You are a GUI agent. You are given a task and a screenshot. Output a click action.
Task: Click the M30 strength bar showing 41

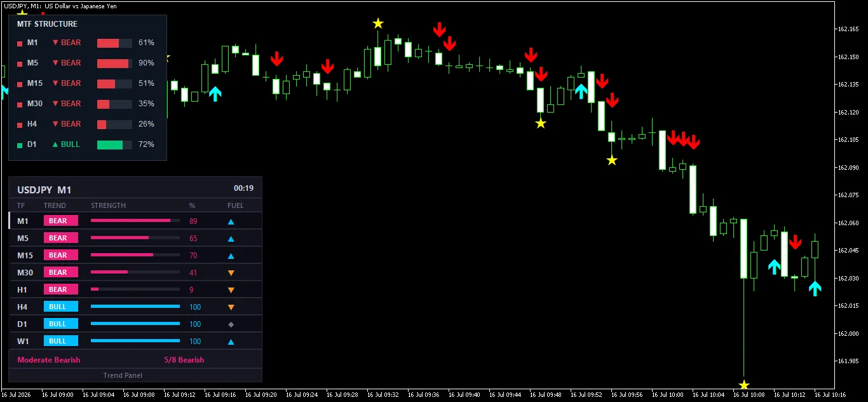(135, 272)
